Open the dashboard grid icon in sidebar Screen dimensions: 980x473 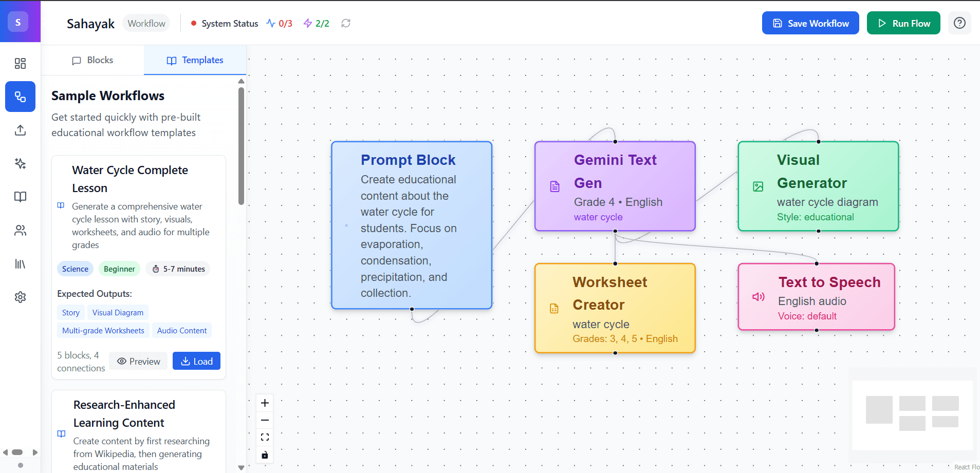20,63
